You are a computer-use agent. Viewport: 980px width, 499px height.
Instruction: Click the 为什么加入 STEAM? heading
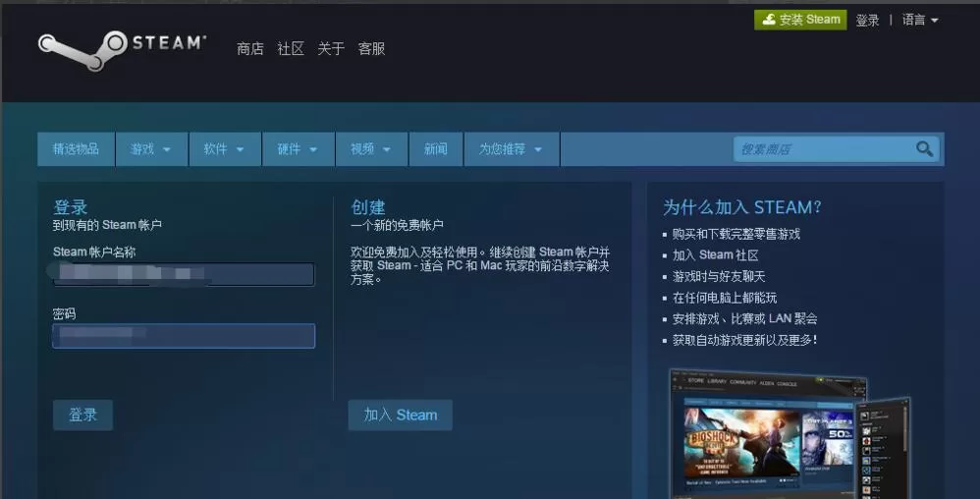(x=742, y=207)
